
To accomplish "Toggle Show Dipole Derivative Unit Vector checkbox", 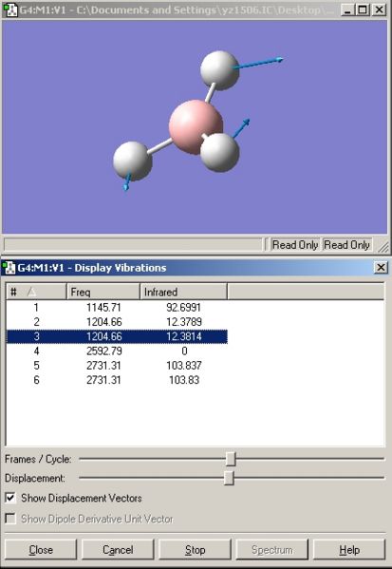I will (x=10, y=519).
